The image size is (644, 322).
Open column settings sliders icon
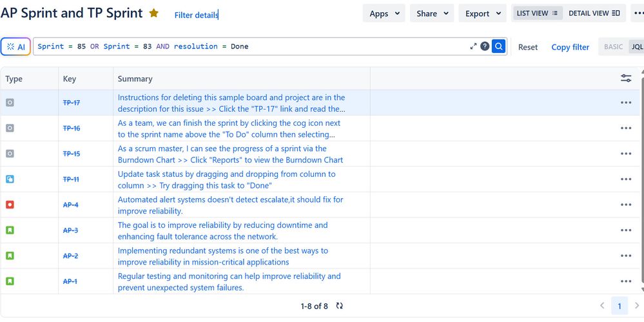[x=626, y=78]
